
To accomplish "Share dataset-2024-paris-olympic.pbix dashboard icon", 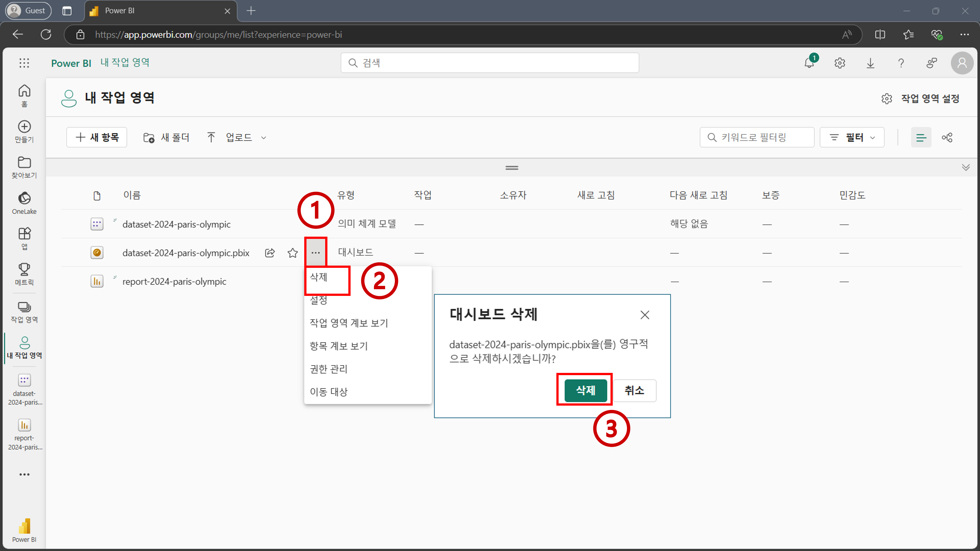I will (x=270, y=252).
